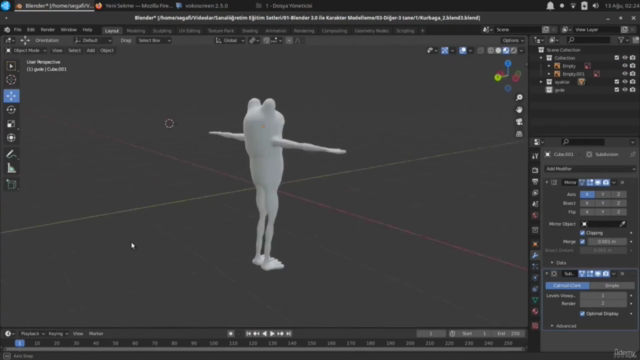Image resolution: width=640 pixels, height=360 pixels.
Task: Adjust Levels Viewport value field
Action: pyautogui.click(x=603, y=296)
